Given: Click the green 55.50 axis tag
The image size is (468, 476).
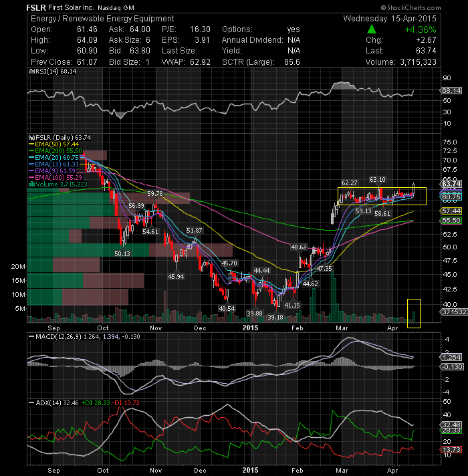Looking at the screenshot, I should pyautogui.click(x=451, y=221).
